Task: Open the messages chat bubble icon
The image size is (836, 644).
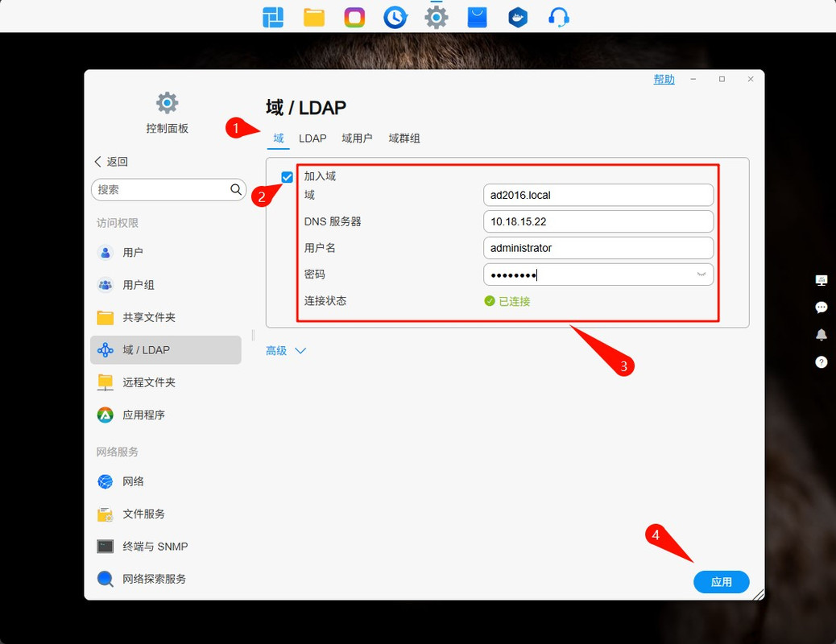Action: [x=821, y=308]
